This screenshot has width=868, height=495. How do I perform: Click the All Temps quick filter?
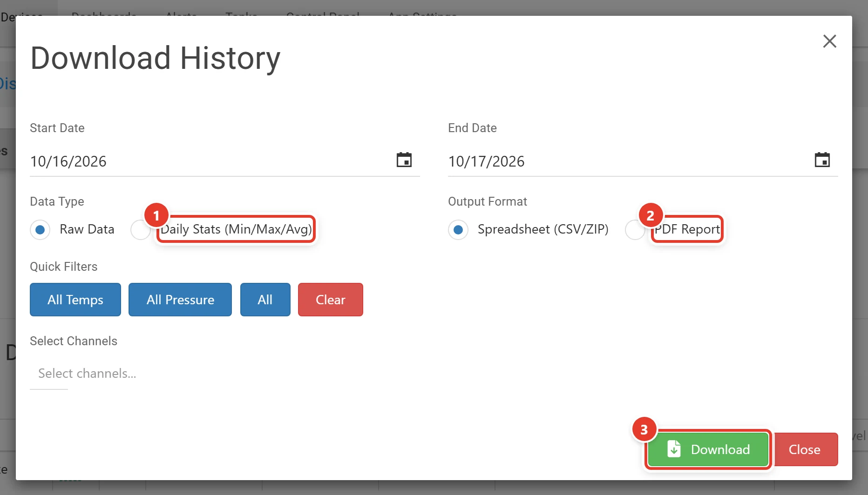tap(75, 300)
